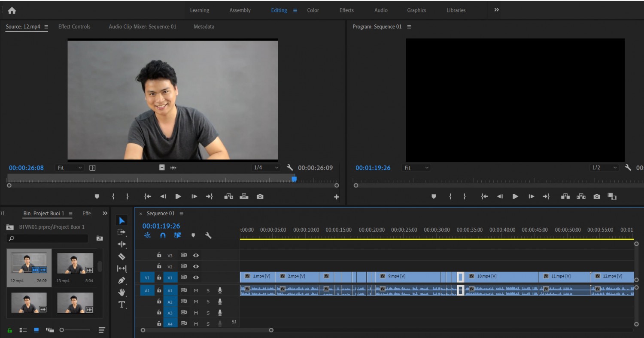Open the Effect Controls tab

click(74, 27)
